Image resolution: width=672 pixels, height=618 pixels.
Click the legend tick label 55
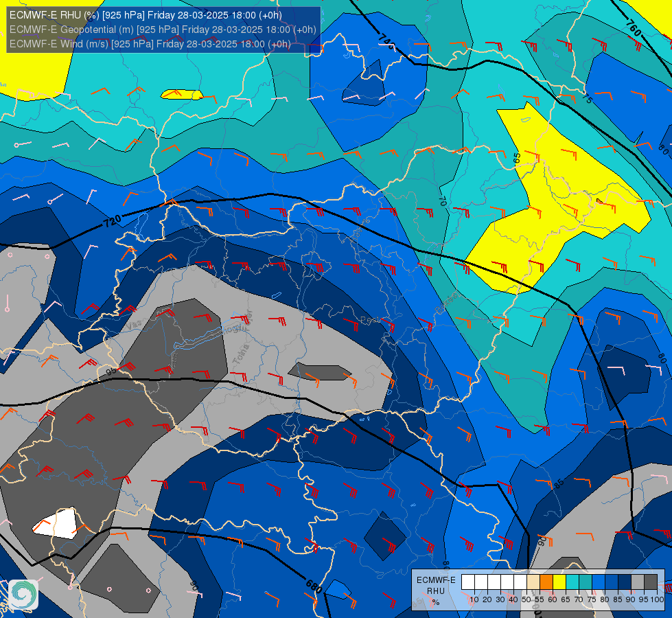click(x=539, y=599)
